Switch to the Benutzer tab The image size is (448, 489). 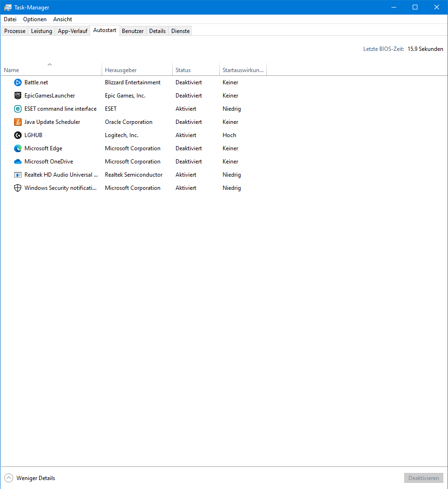[133, 31]
